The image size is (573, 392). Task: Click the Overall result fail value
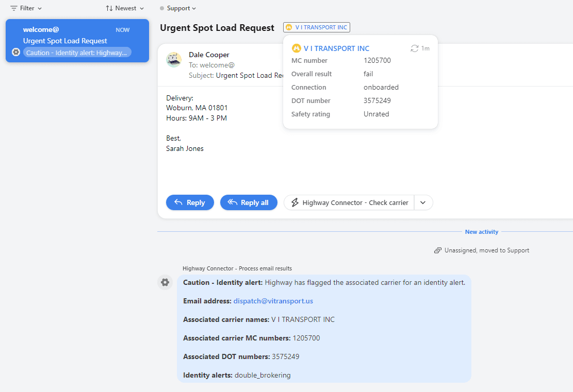coord(368,74)
